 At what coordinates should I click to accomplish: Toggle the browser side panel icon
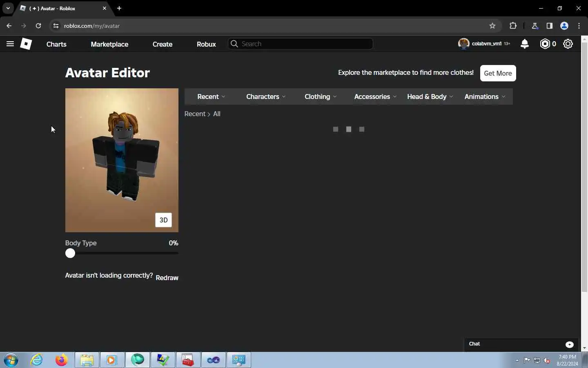pyautogui.click(x=550, y=26)
